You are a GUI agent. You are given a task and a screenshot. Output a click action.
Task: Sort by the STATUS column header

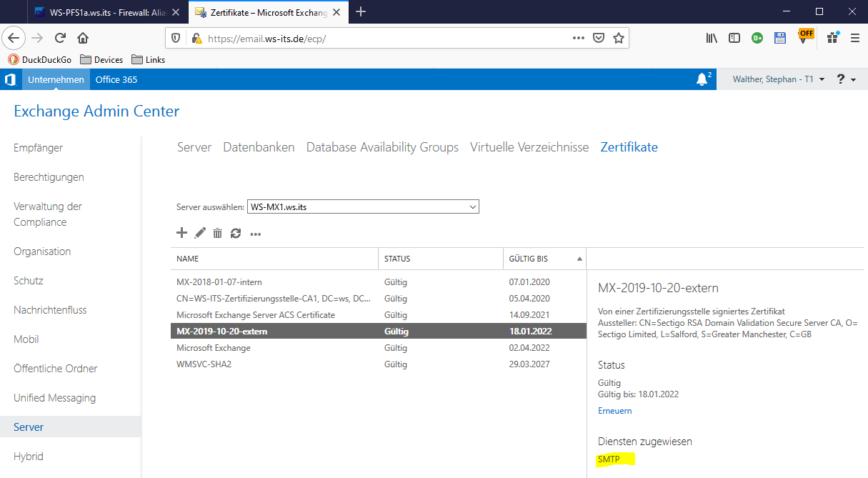click(441, 259)
